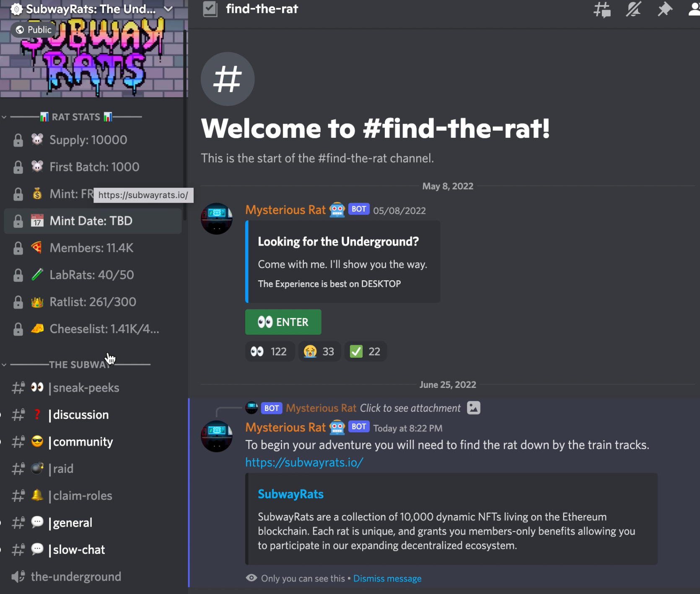Click the rules checkbox icon beside find-the-rat title
The height and width of the screenshot is (594, 700).
(x=210, y=9)
